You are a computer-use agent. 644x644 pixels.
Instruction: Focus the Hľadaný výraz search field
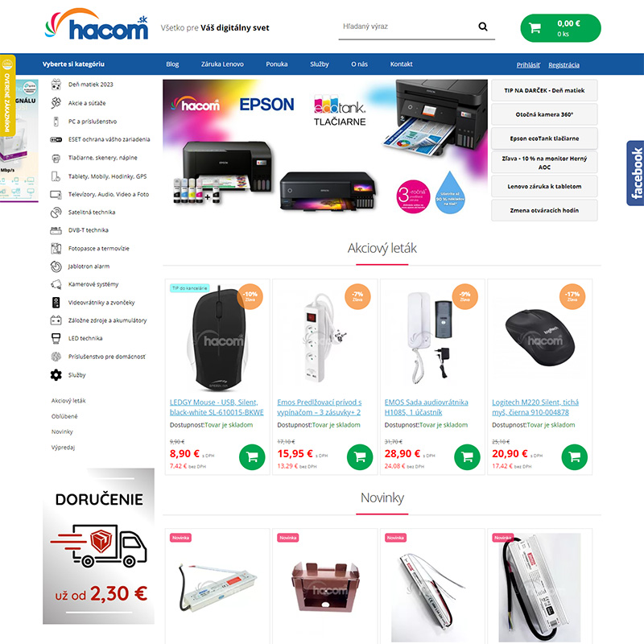pos(408,27)
